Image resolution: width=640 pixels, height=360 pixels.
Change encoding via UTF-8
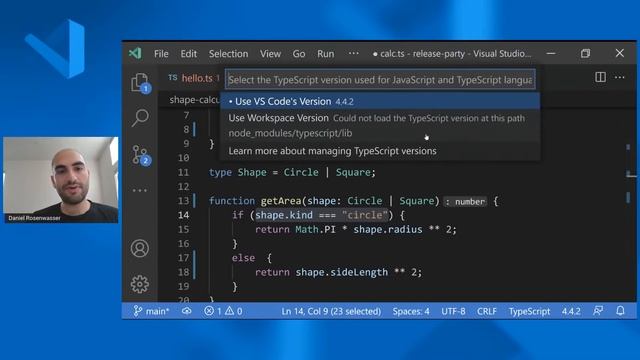point(453,311)
